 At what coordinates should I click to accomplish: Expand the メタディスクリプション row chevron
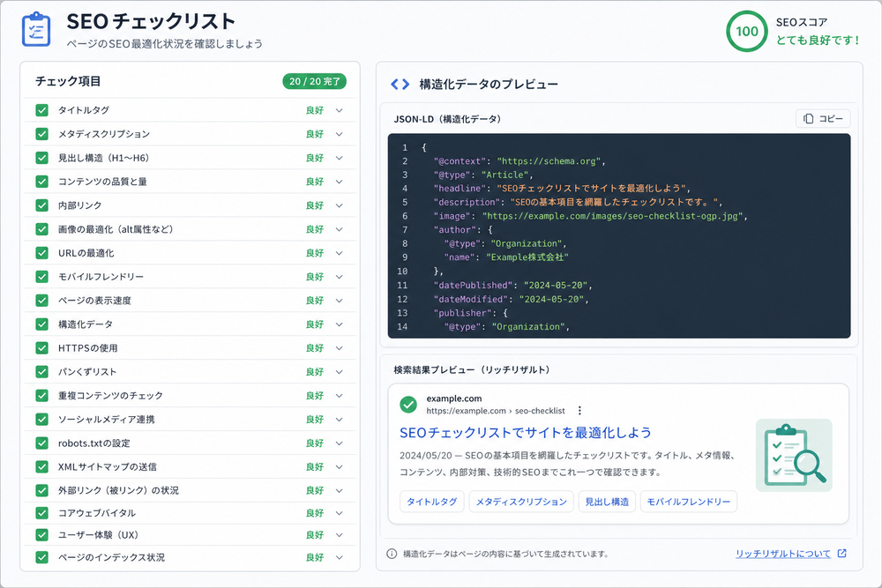[340, 134]
